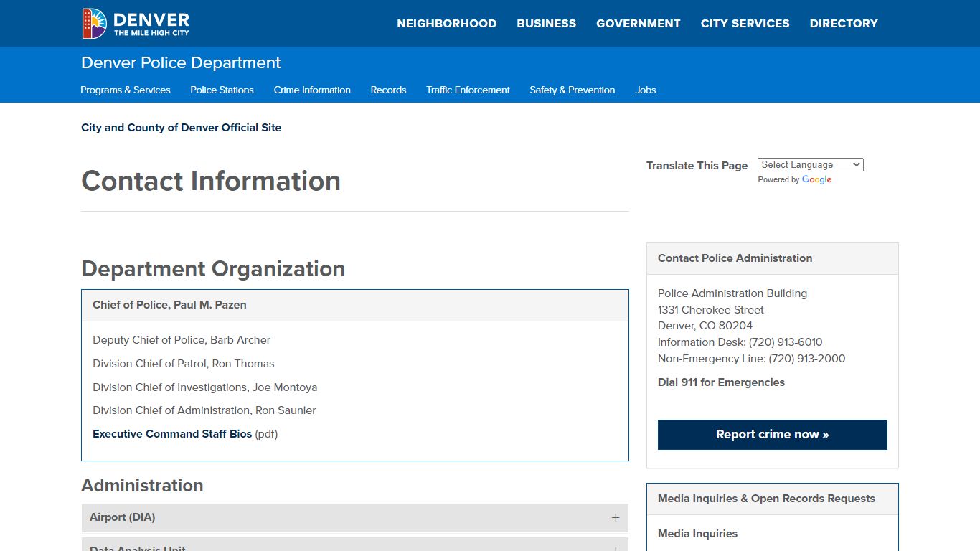Select Deputy Chief of Police, Barb Archer
Image resolution: width=980 pixels, height=551 pixels.
(182, 340)
